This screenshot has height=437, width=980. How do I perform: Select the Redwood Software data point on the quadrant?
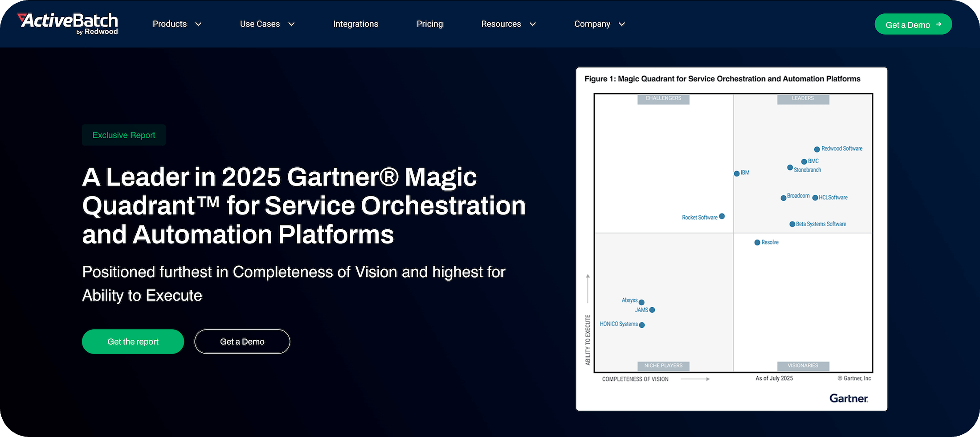click(x=817, y=149)
